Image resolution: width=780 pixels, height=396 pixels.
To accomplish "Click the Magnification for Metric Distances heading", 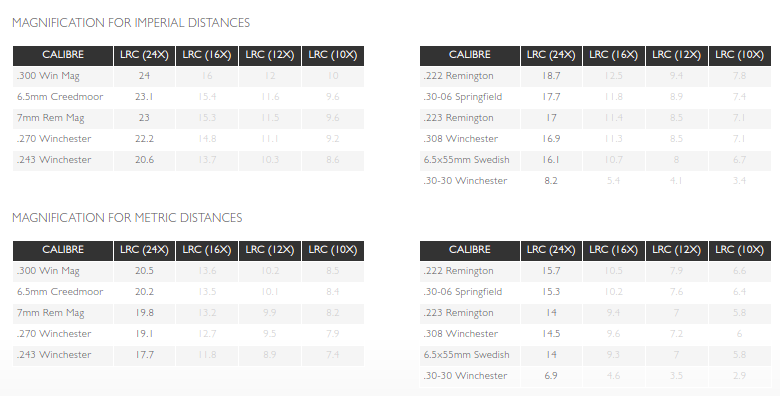I will click(x=127, y=218).
